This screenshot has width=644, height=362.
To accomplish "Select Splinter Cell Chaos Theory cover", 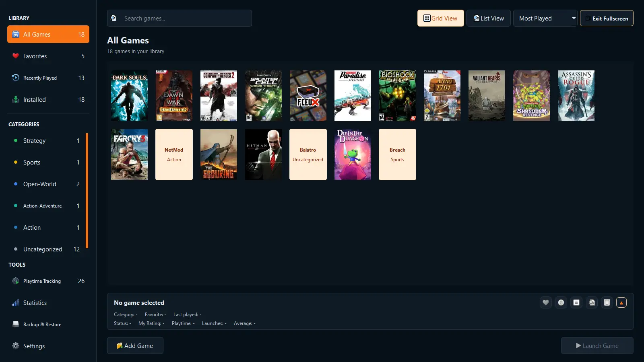I will click(x=263, y=96).
